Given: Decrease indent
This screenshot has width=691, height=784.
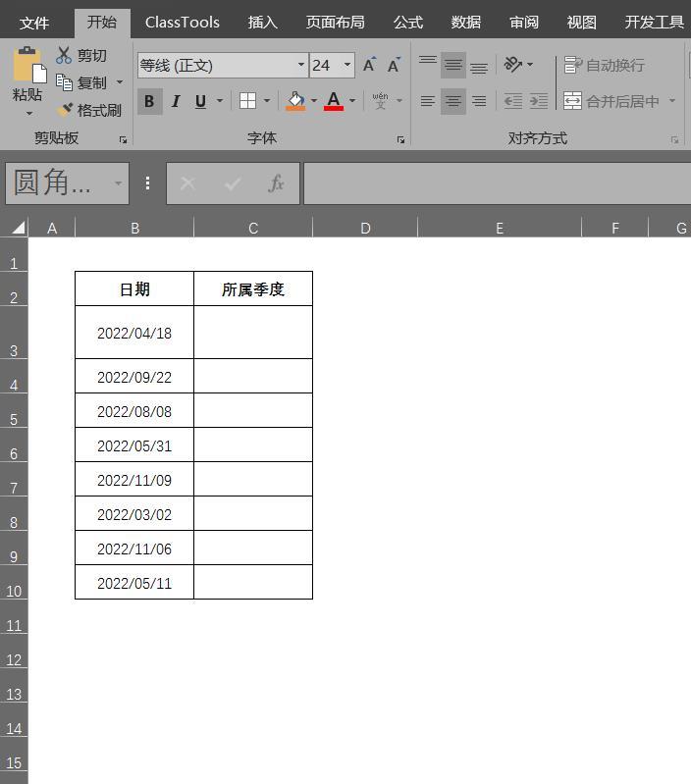Looking at the screenshot, I should [x=513, y=101].
